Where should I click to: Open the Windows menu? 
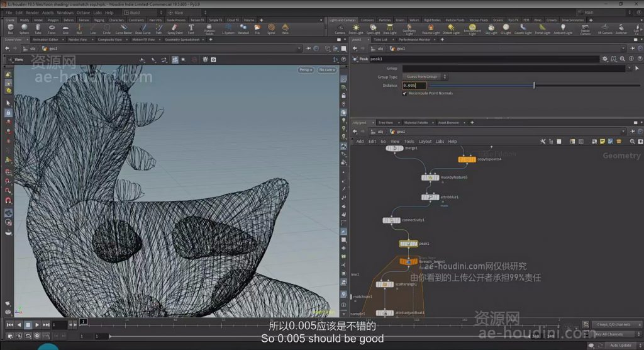click(x=65, y=13)
